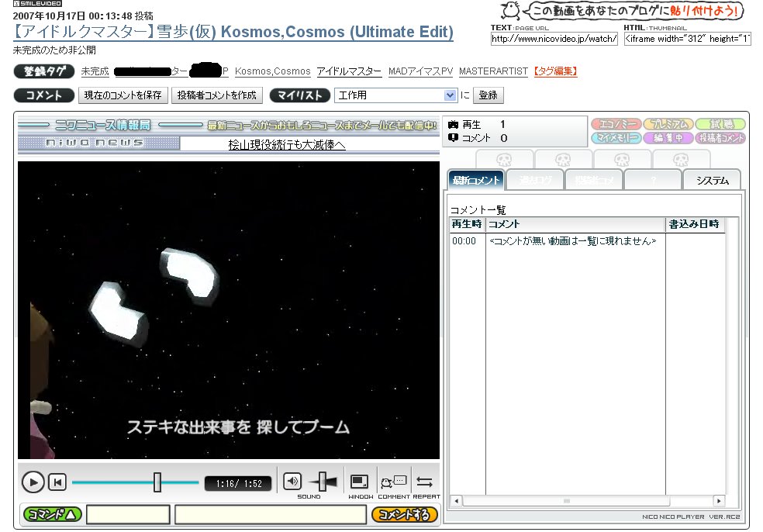Click the page URL text field
Viewport: 763px width, 532px height.
[554, 39]
